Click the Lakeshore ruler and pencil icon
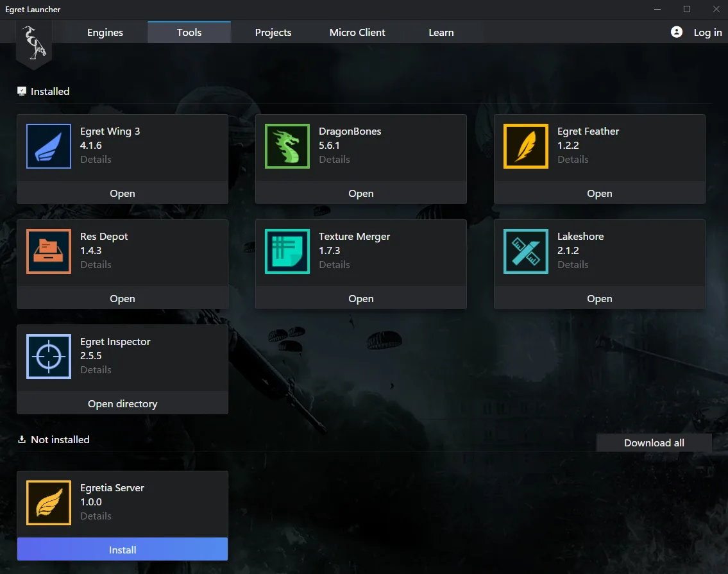 click(526, 251)
